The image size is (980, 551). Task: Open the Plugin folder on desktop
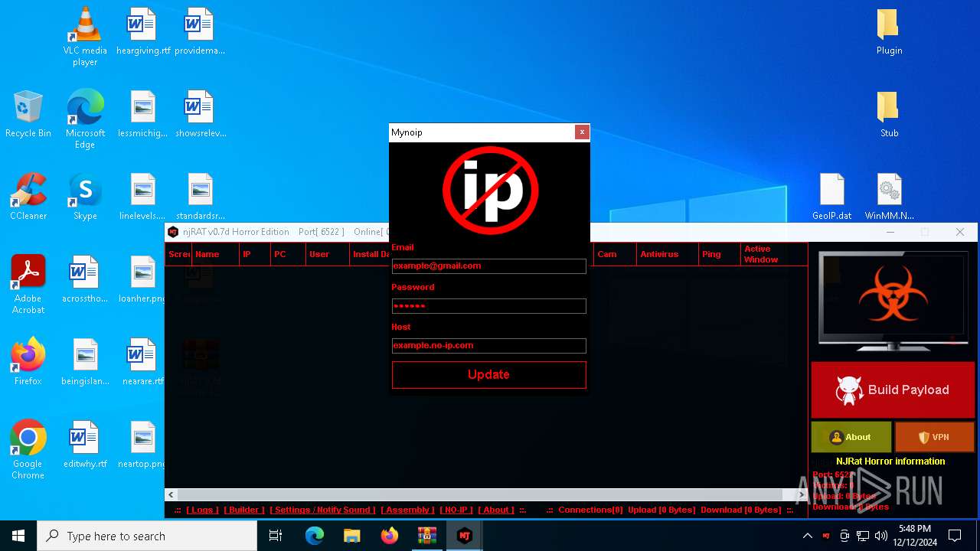point(889,32)
